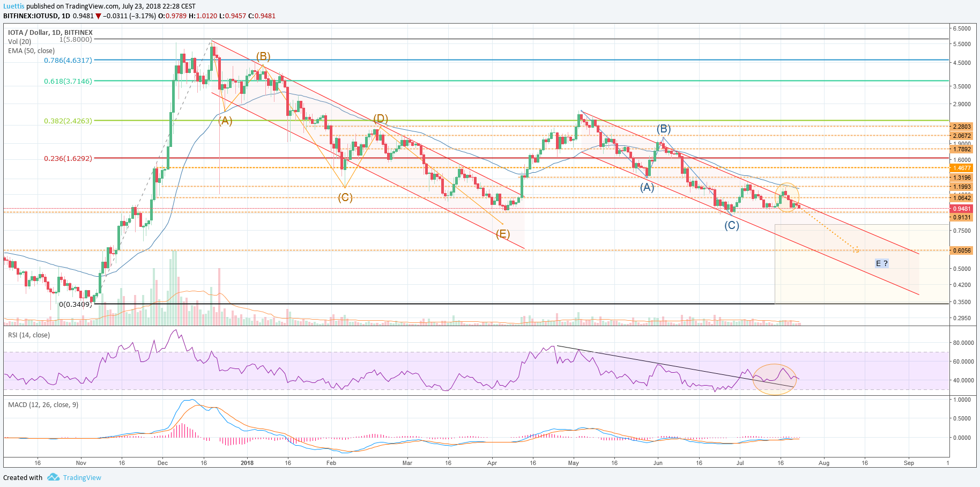Click the 0.618(3.7146) Fibonacci label

pyautogui.click(x=68, y=81)
